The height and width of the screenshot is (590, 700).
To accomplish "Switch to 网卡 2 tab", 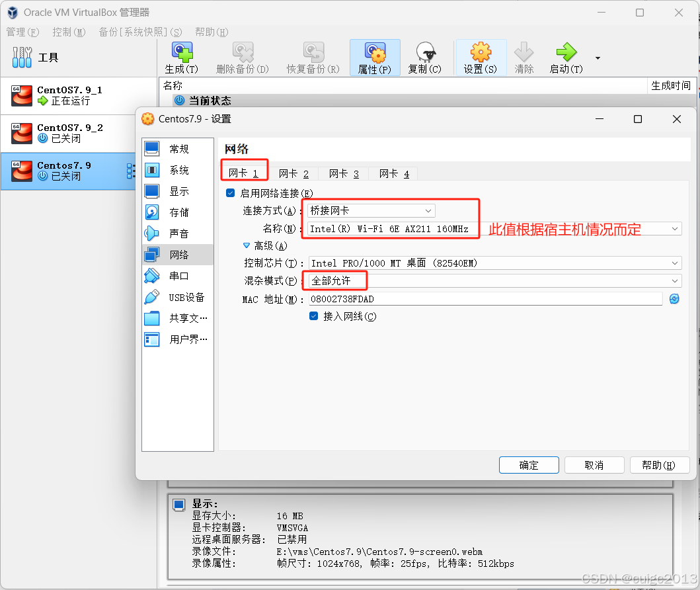I will (293, 174).
